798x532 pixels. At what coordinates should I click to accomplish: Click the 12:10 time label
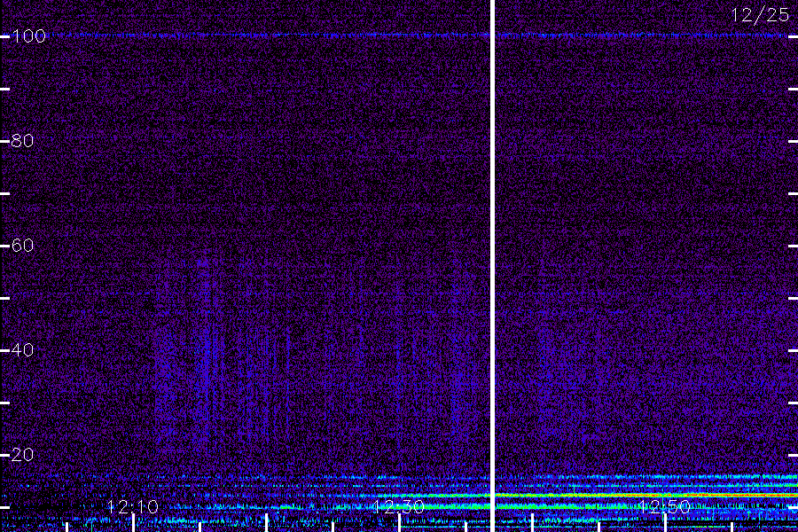click(132, 506)
